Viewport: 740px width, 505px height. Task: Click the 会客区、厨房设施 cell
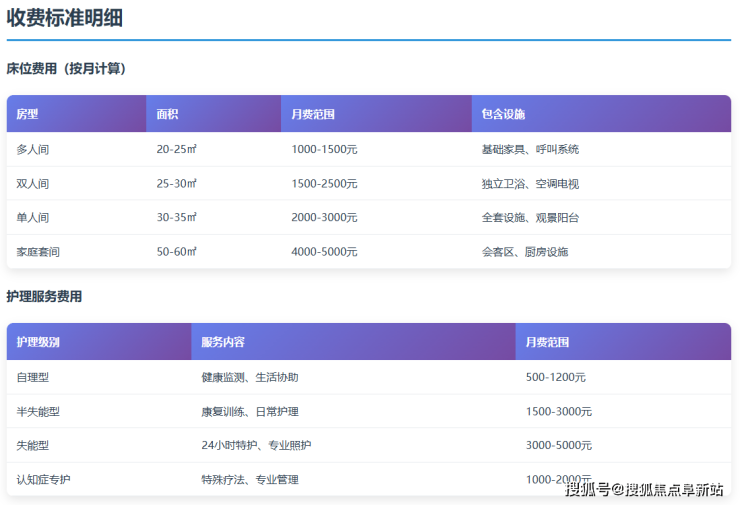click(x=525, y=252)
